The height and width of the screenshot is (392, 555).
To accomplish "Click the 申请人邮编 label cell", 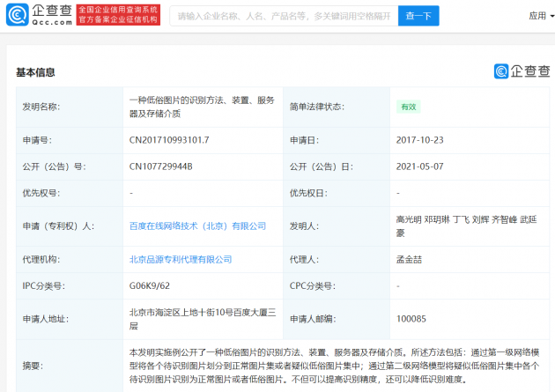I will point(337,319).
